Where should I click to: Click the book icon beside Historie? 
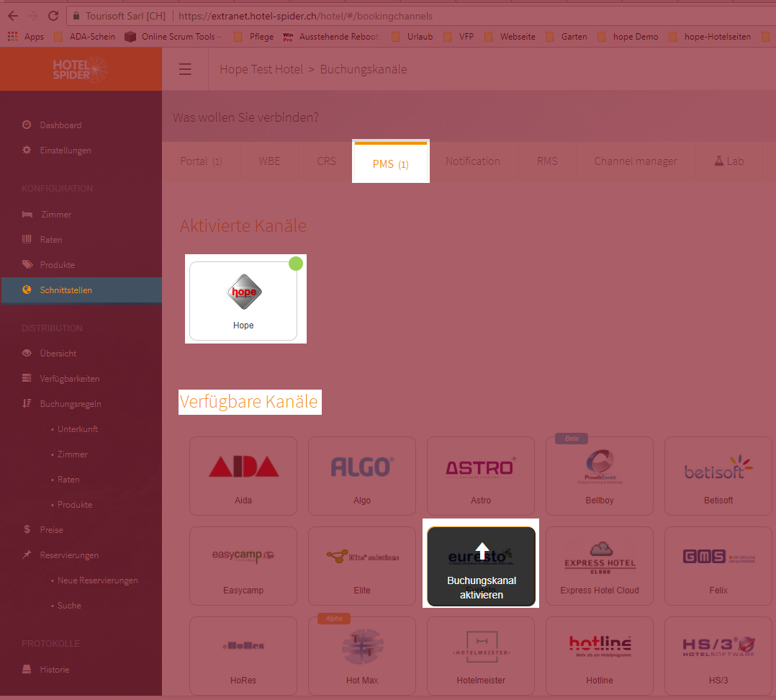click(x=27, y=669)
